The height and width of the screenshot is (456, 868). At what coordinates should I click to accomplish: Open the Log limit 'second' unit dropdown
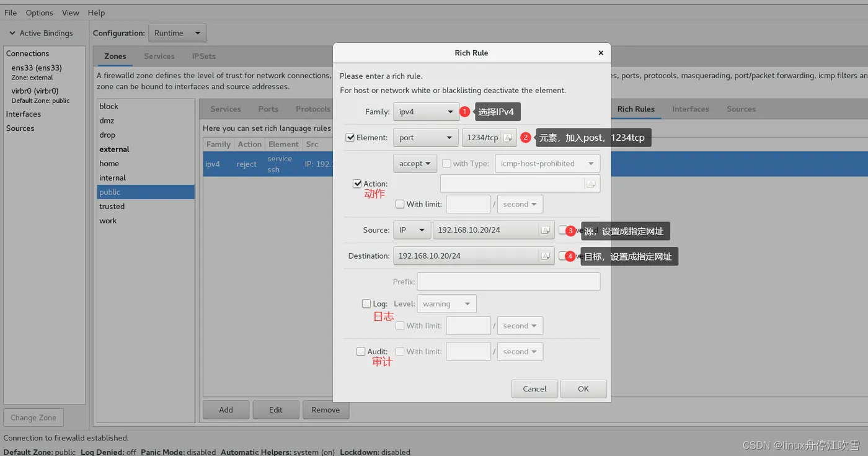(520, 326)
